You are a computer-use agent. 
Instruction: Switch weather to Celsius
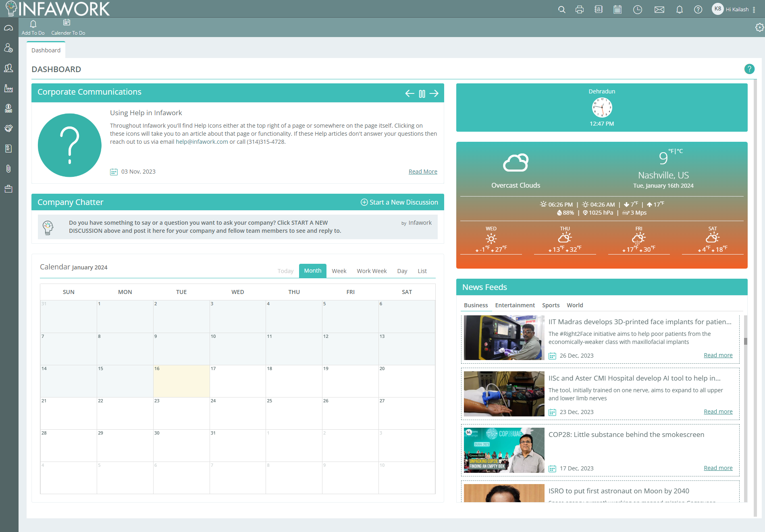(x=680, y=151)
